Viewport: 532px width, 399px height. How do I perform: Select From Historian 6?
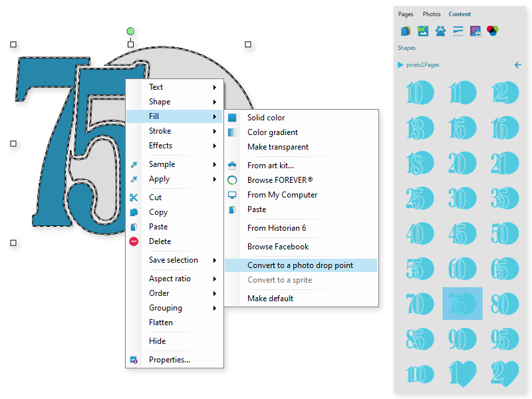(301, 228)
